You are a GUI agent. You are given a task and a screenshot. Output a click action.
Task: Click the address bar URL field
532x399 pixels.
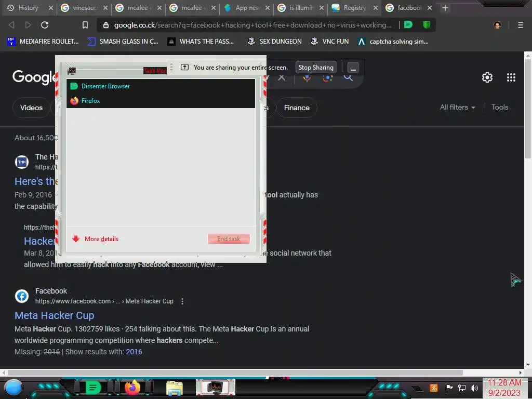(x=252, y=25)
